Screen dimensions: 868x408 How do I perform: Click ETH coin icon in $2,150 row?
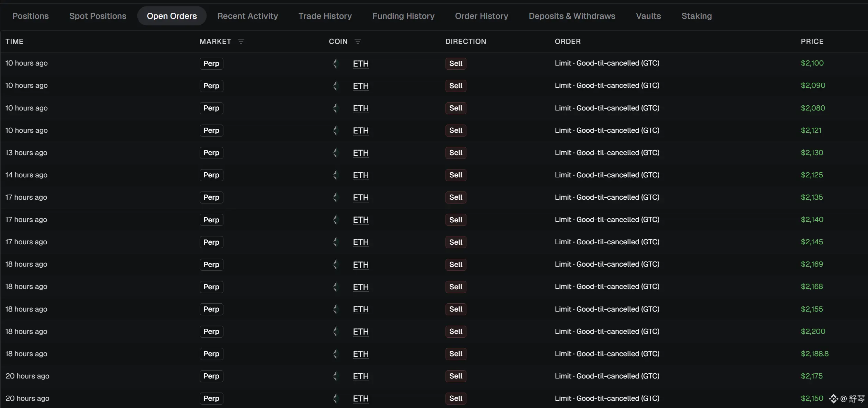[336, 398]
